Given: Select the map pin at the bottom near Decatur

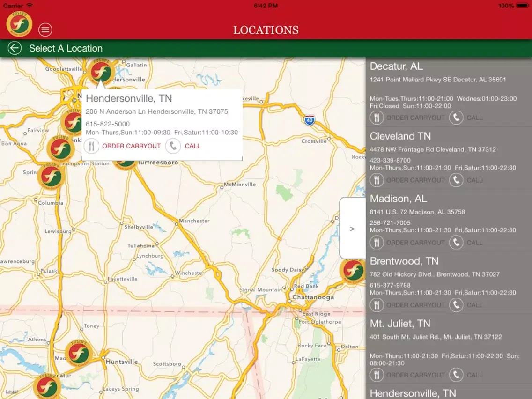Looking at the screenshot, I should [47, 386].
